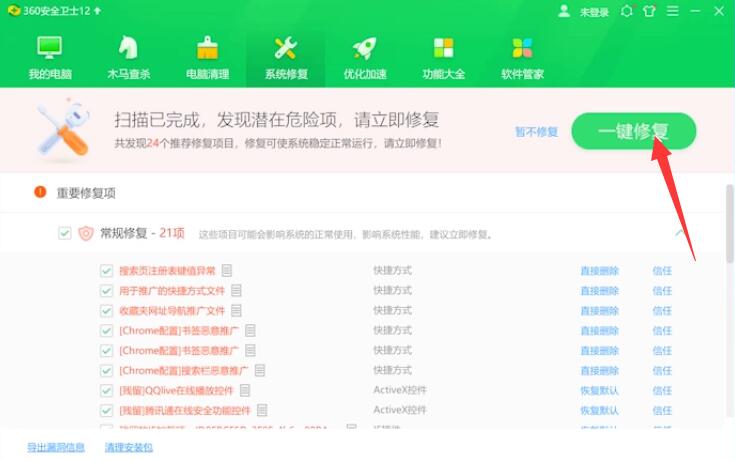Open details icon for 搜索页注册表键值异常

pos(227,271)
